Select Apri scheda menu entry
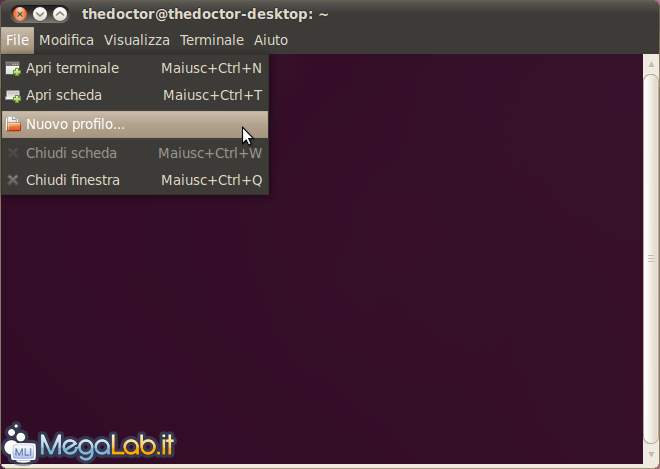This screenshot has height=469, width=660. (x=135, y=96)
